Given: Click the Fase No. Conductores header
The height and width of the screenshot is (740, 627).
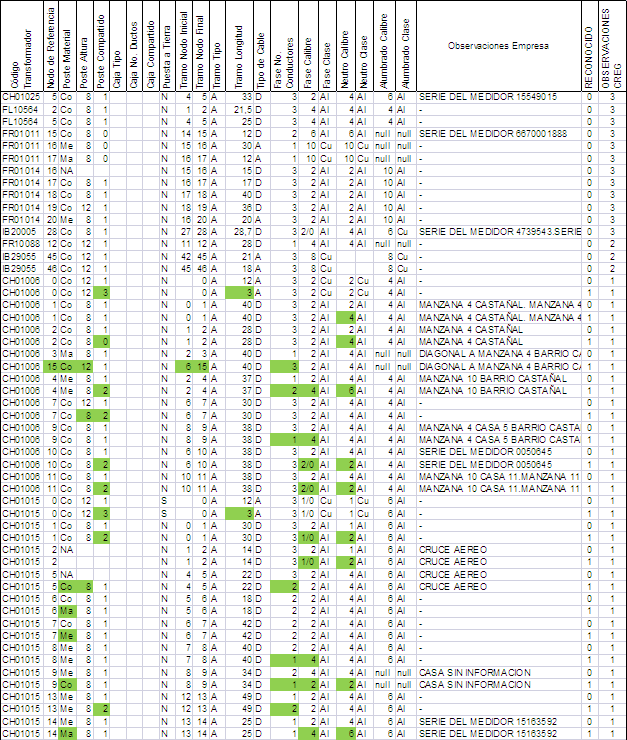Looking at the screenshot, I should point(285,46).
